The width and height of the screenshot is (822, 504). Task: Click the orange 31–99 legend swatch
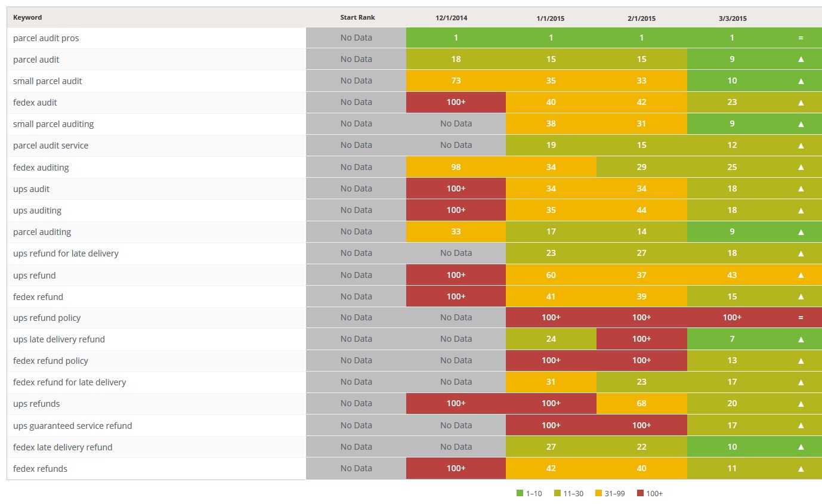pos(598,493)
